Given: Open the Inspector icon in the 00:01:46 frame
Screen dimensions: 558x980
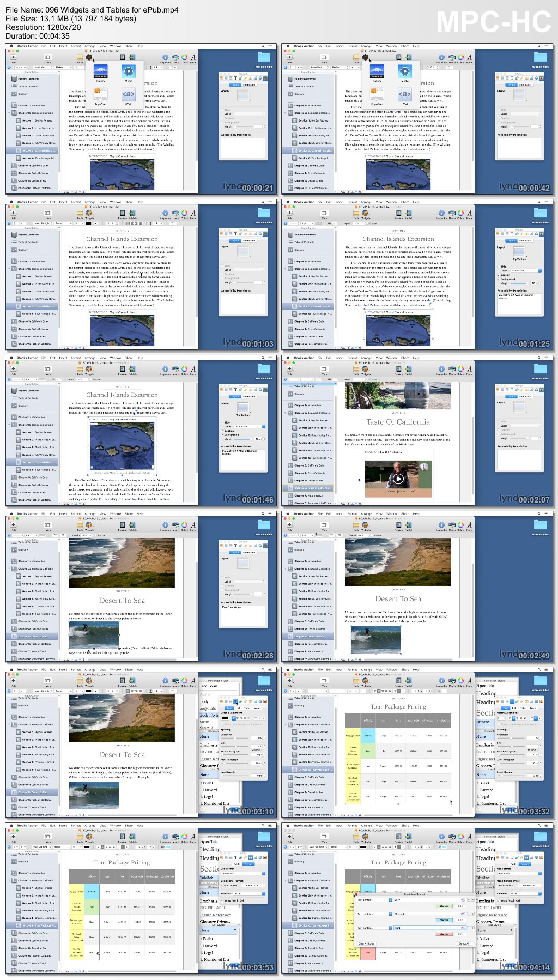Looking at the screenshot, I should pyautogui.click(x=165, y=369).
